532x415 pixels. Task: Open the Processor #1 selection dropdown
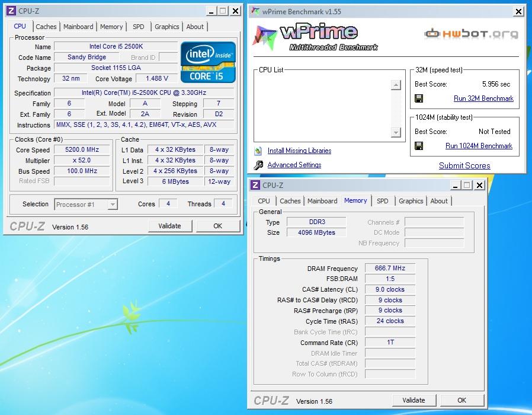(113, 205)
